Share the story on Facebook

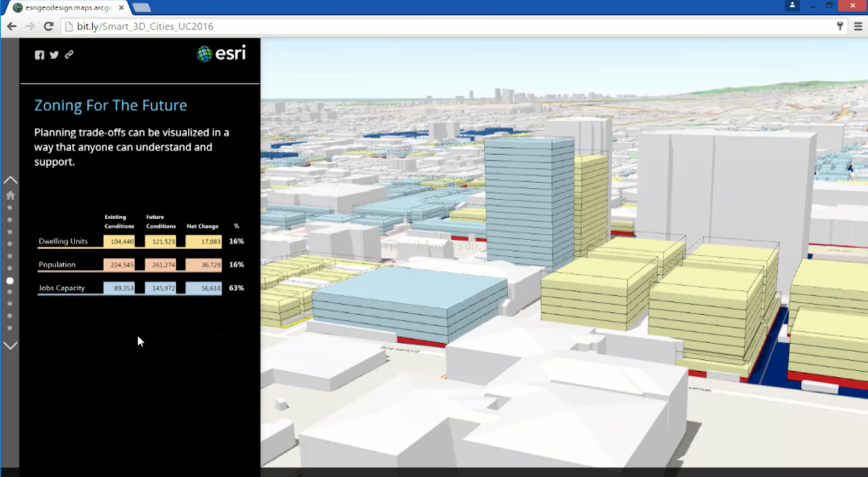pyautogui.click(x=39, y=55)
